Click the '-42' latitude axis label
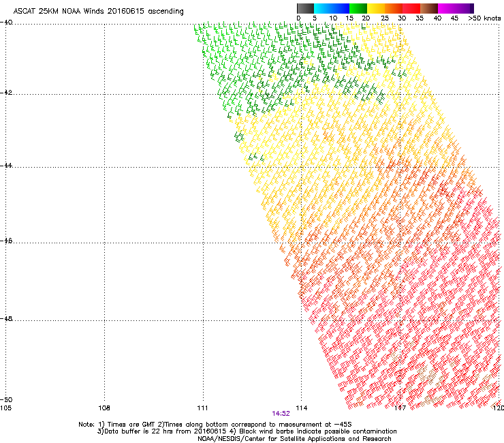 tap(6, 93)
